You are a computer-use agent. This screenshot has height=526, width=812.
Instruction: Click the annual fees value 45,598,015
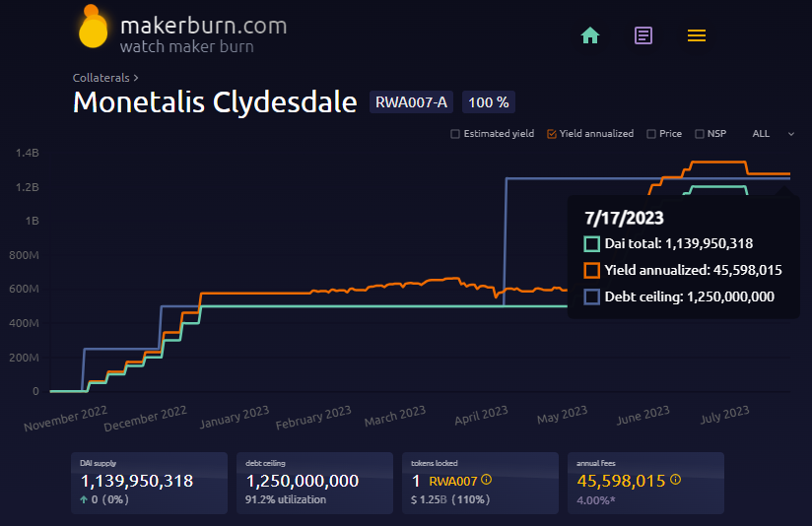[621, 481]
